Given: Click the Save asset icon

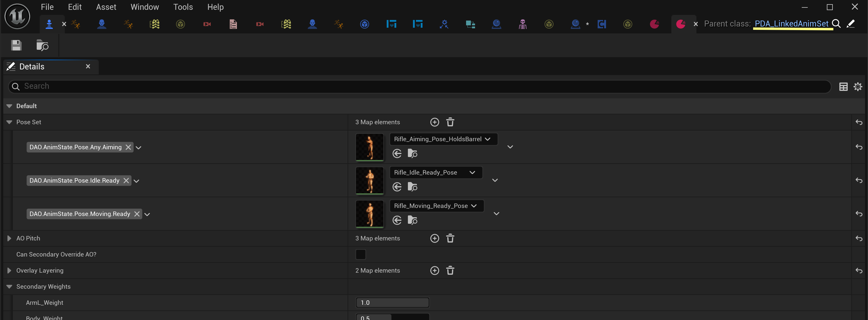Looking at the screenshot, I should point(16,45).
